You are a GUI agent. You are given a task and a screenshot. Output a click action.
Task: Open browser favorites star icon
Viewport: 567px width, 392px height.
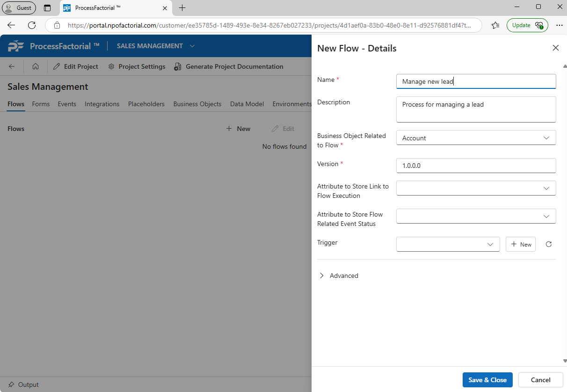[x=495, y=25]
